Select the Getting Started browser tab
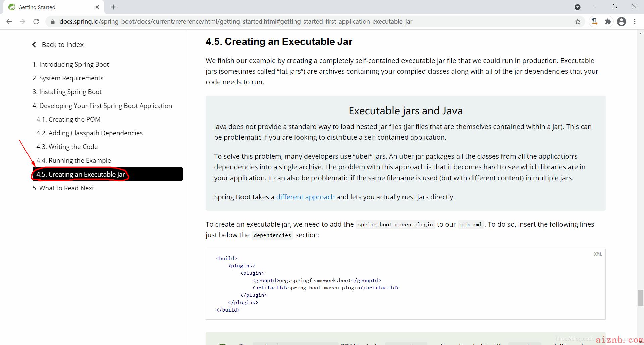Image resolution: width=644 pixels, height=345 pixels. pyautogui.click(x=54, y=7)
